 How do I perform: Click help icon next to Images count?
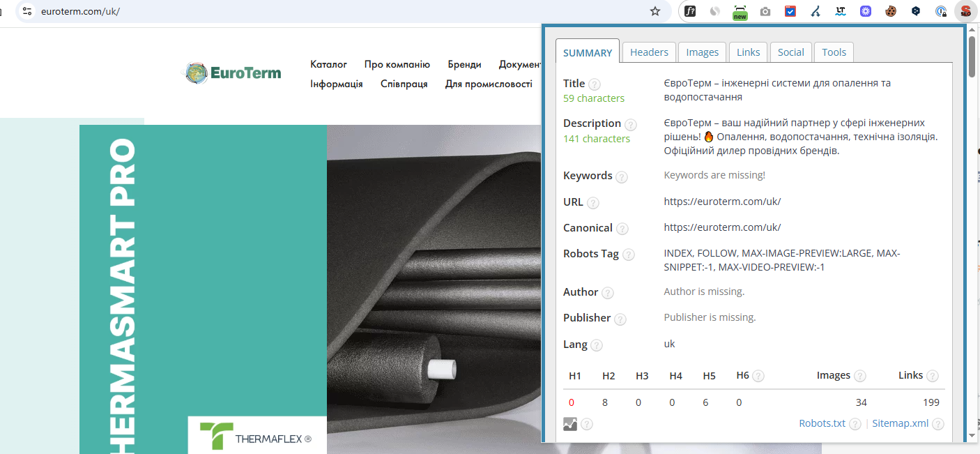(x=859, y=376)
